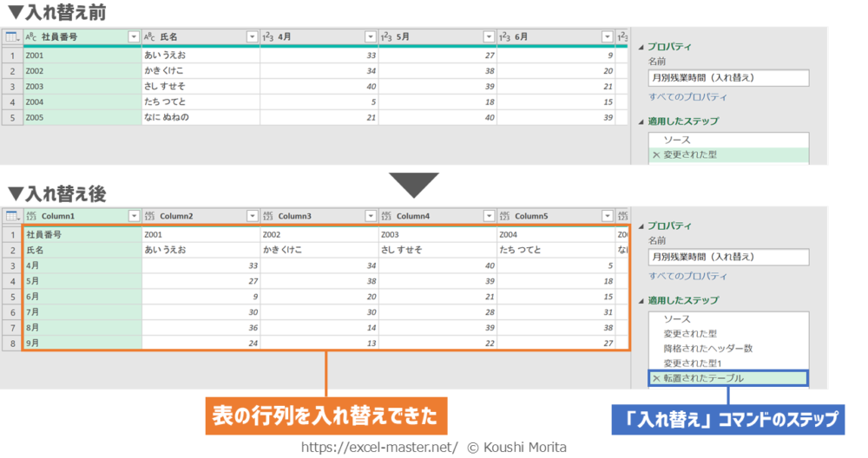Screen dimensions: 868x458
Task: Open すべてのプロパティ link in 入れ替え前 pane
Action: [687, 97]
